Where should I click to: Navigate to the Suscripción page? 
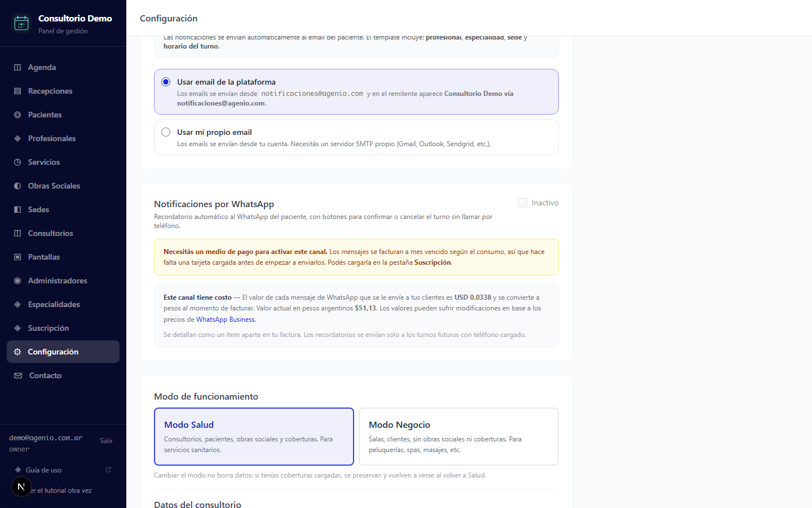pos(63,328)
